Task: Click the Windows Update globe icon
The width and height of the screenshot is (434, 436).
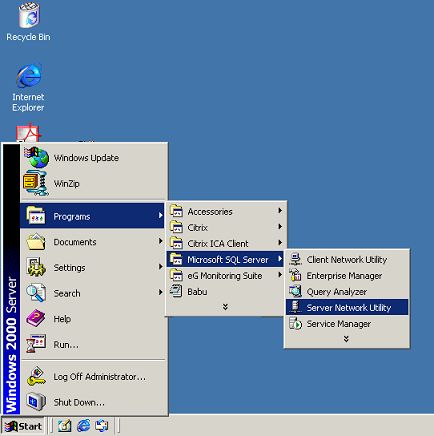Action: coord(37,157)
